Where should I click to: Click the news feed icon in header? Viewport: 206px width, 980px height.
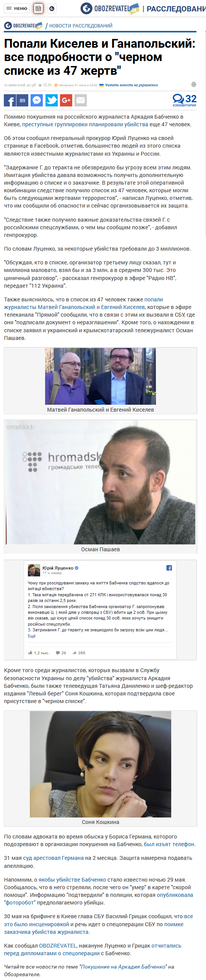coord(38,8)
